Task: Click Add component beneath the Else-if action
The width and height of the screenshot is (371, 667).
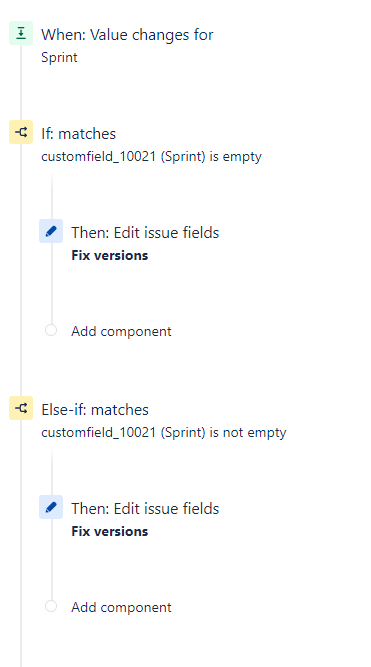Action: 121,607
